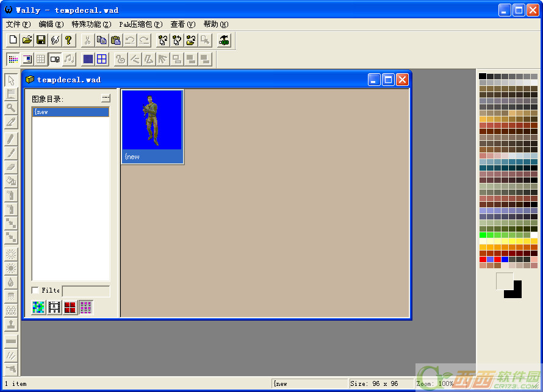This screenshot has width=543, height=392.
Task: Open the 文件(F) menu
Action: (x=18, y=24)
